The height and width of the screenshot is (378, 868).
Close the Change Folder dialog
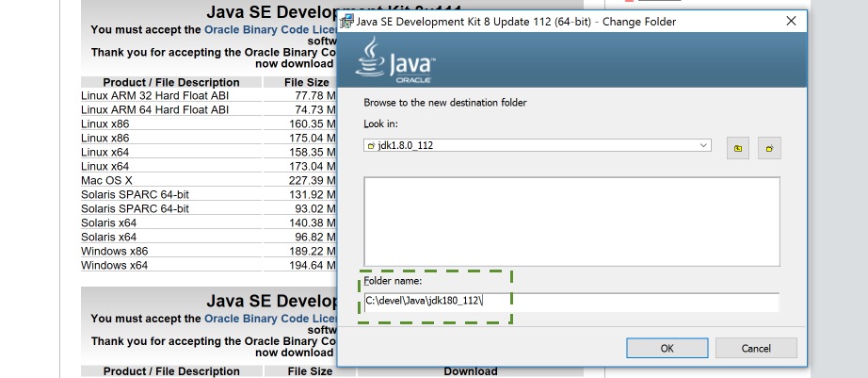click(x=791, y=21)
